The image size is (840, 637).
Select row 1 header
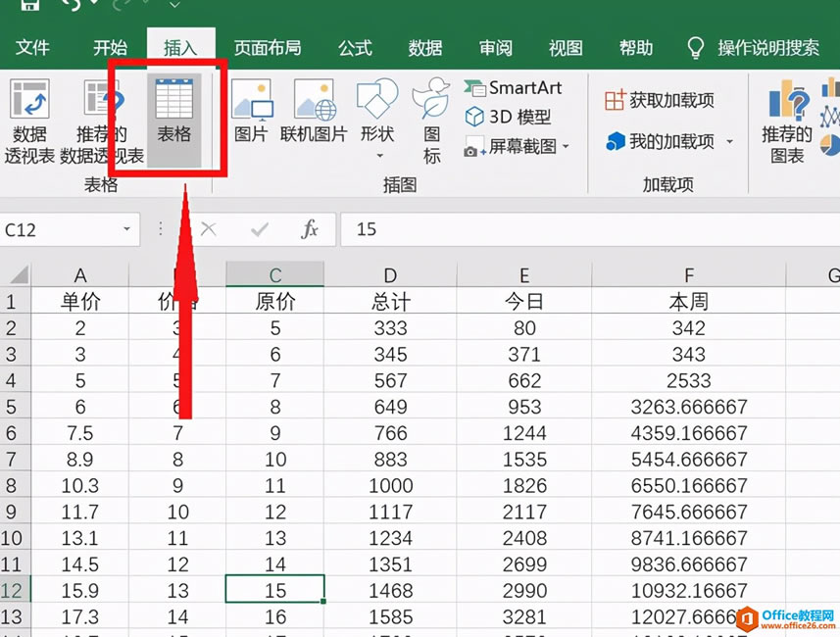(x=15, y=301)
